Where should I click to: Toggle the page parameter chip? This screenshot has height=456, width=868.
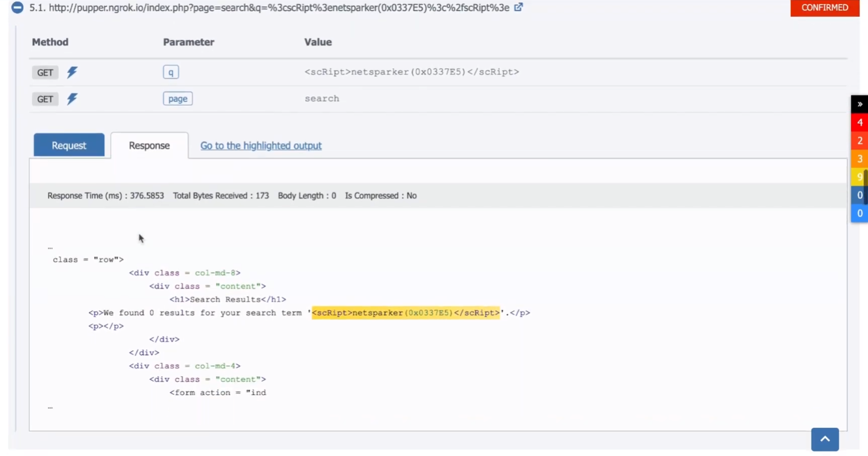(177, 98)
